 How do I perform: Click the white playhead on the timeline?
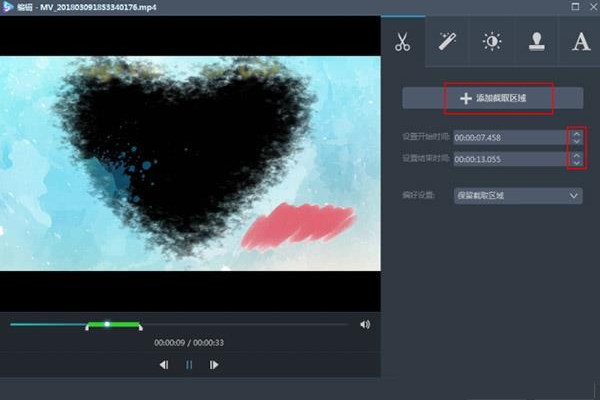click(107, 324)
